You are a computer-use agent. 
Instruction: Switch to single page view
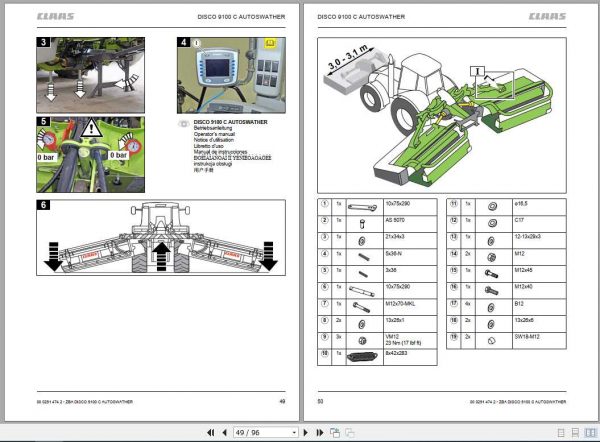tap(561, 433)
